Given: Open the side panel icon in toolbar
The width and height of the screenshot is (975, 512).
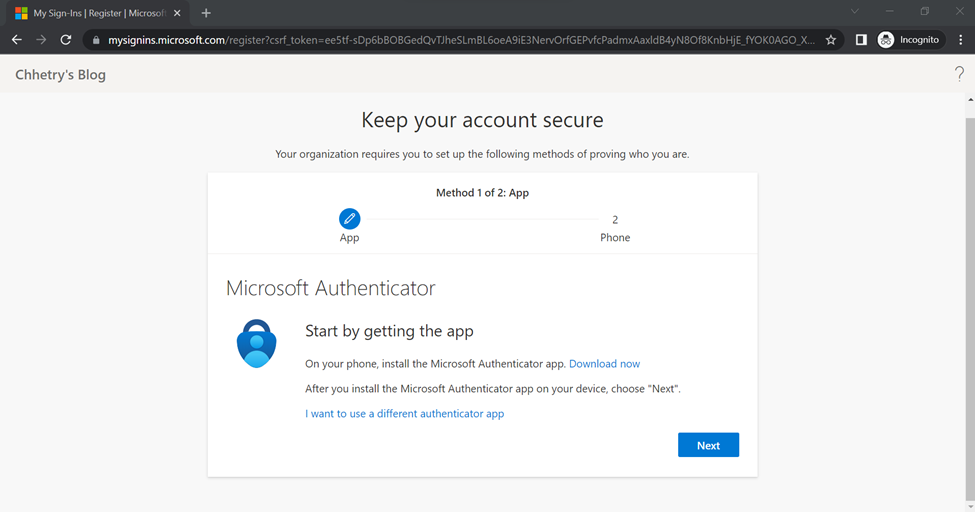Looking at the screenshot, I should click(861, 40).
